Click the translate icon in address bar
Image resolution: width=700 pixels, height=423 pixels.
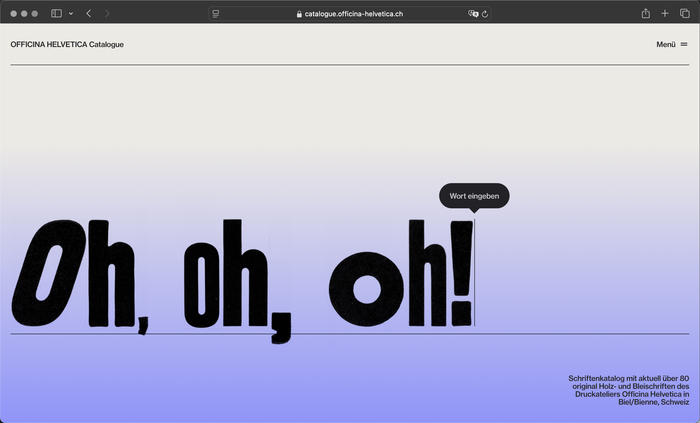coord(473,14)
